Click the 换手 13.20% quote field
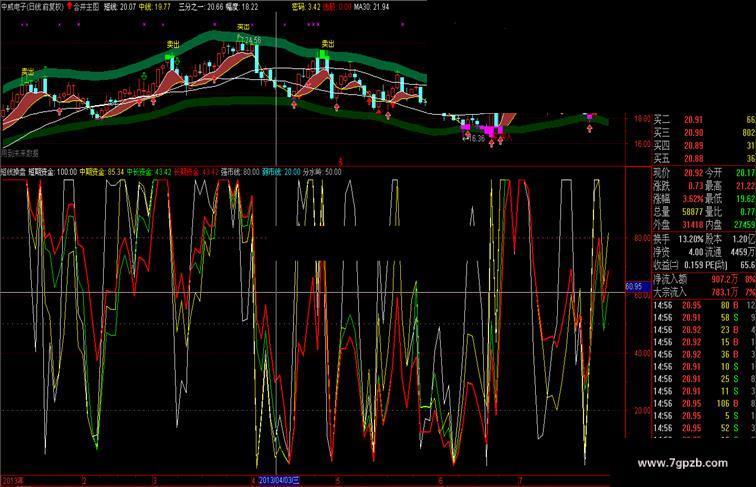Screen dimensions: 756x487 click(678, 239)
